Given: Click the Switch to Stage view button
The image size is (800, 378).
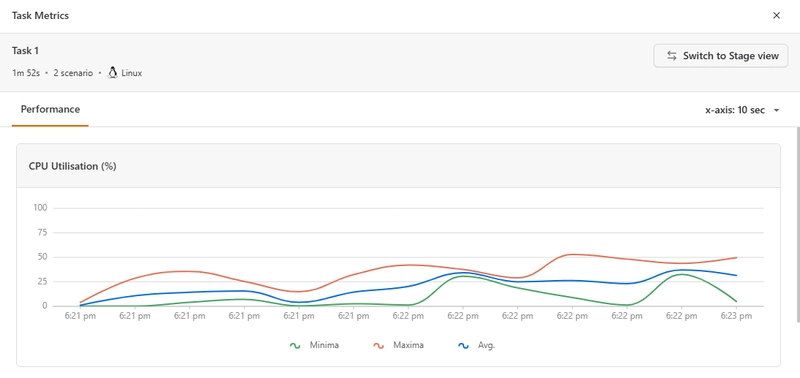Looking at the screenshot, I should (x=720, y=56).
